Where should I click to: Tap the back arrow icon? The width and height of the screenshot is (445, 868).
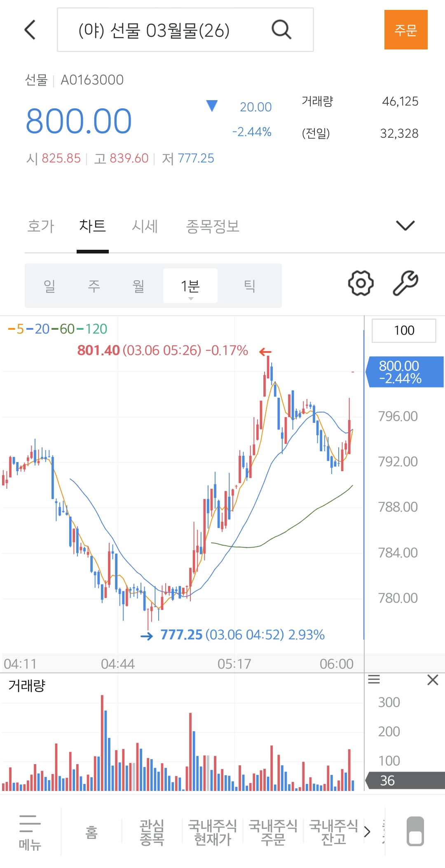[x=30, y=30]
